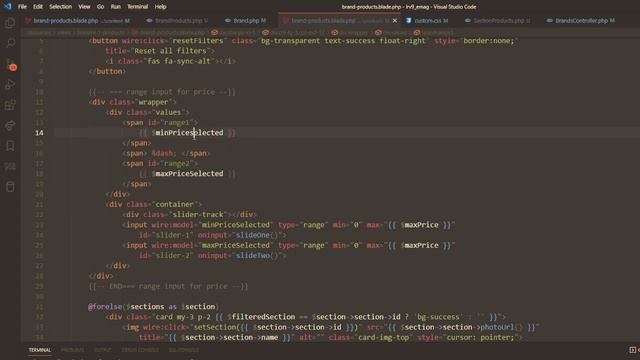The width and height of the screenshot is (640, 360).
Task: Click the 'fas fa-sync-alt' class string
Action: point(178,61)
